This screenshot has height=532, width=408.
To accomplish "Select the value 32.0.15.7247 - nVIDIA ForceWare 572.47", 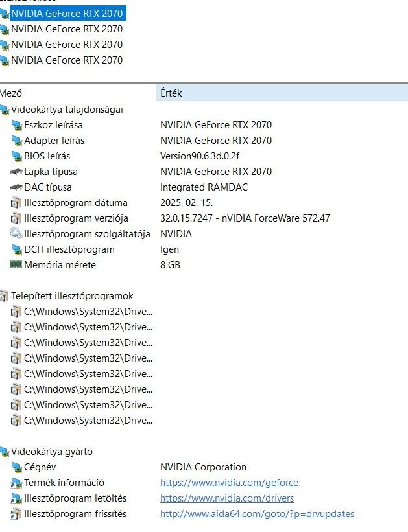I will pyautogui.click(x=245, y=218).
